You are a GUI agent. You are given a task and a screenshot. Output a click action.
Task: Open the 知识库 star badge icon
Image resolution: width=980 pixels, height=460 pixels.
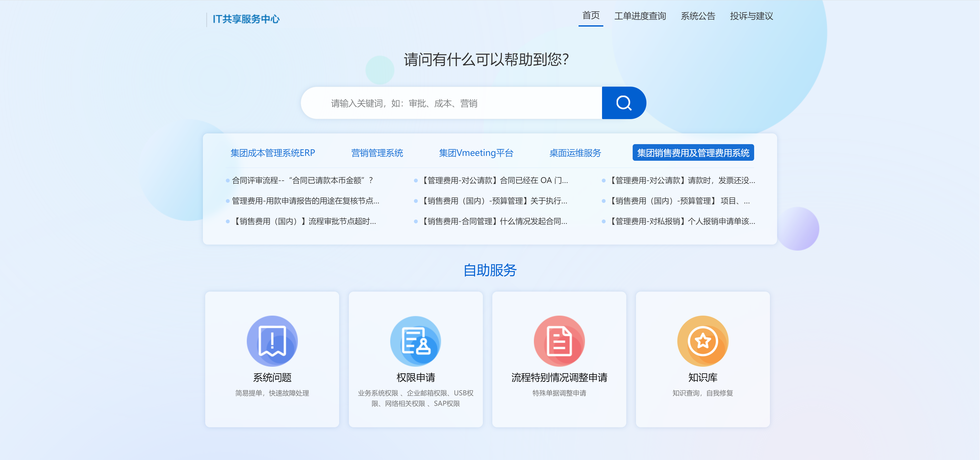click(703, 341)
